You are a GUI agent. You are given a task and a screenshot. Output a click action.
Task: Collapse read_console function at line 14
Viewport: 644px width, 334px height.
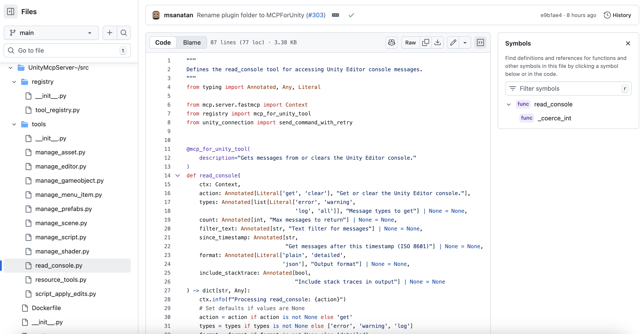177,176
